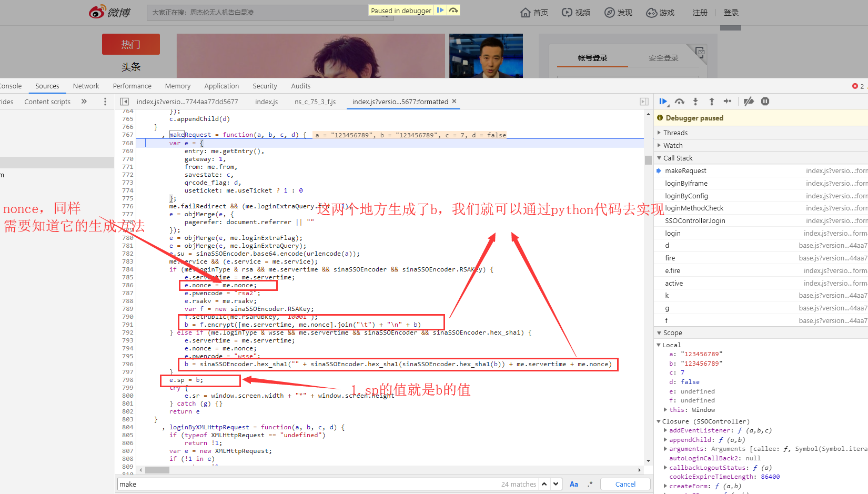Open the Application panel tab
The width and height of the screenshot is (868, 494).
[x=221, y=86]
